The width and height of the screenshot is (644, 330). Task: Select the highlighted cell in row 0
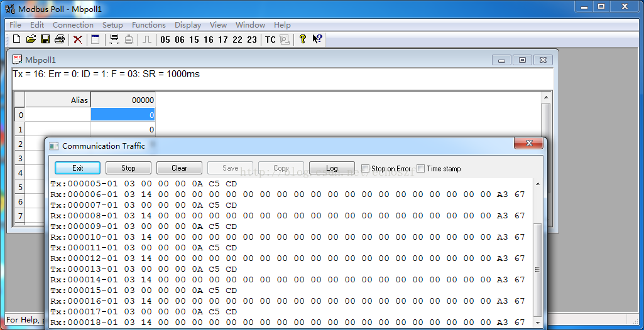tap(123, 115)
